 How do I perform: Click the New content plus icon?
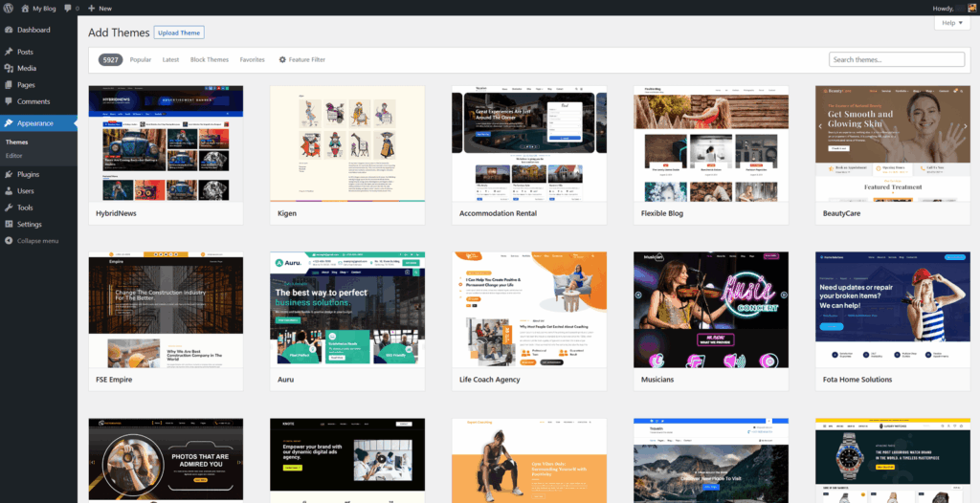(x=92, y=8)
